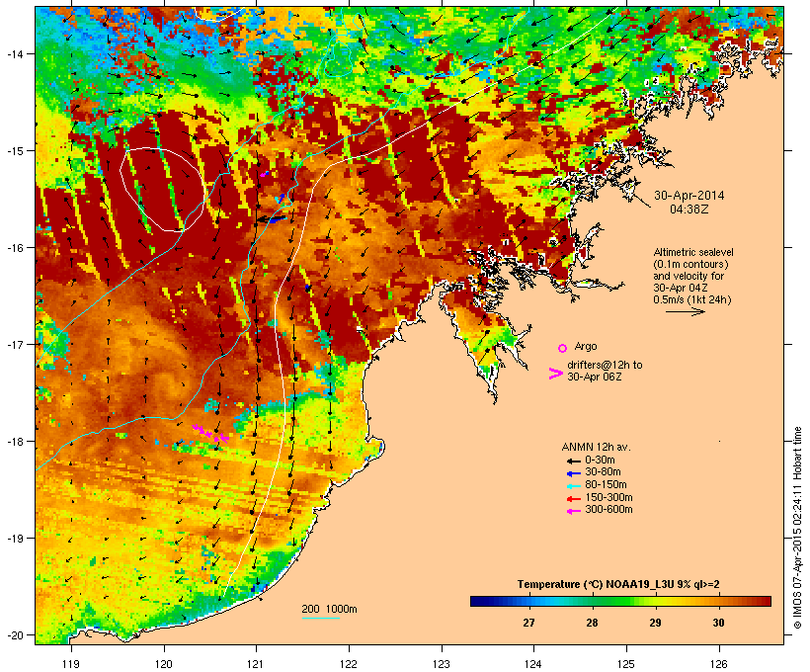Click the '80-150m' depth label
Screen dimensions: 810x672
tap(606, 485)
